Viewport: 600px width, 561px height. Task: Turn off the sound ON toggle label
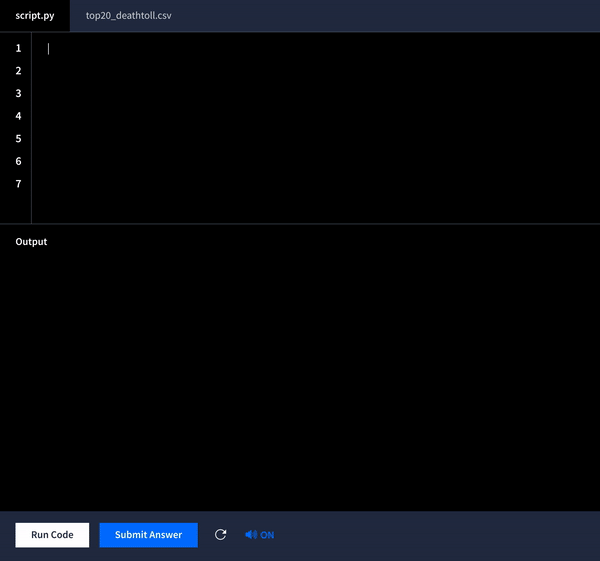[267, 535]
